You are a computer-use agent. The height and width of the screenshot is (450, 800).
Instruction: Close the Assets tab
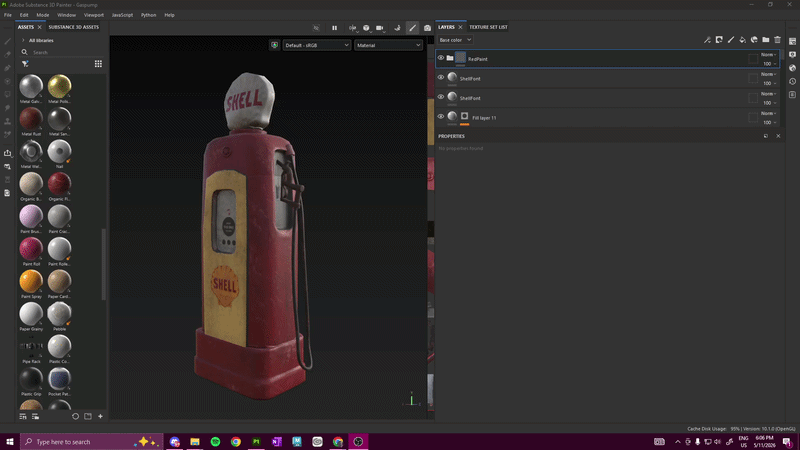pyautogui.click(x=39, y=27)
